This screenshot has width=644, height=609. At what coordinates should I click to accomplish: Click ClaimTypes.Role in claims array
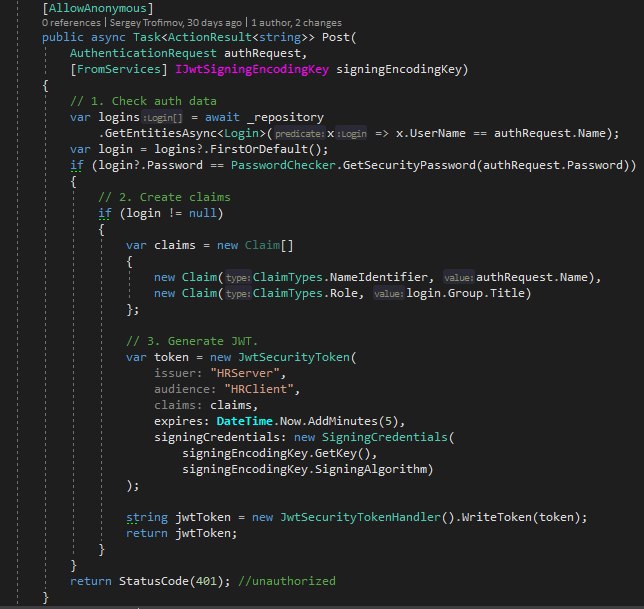[305, 293]
